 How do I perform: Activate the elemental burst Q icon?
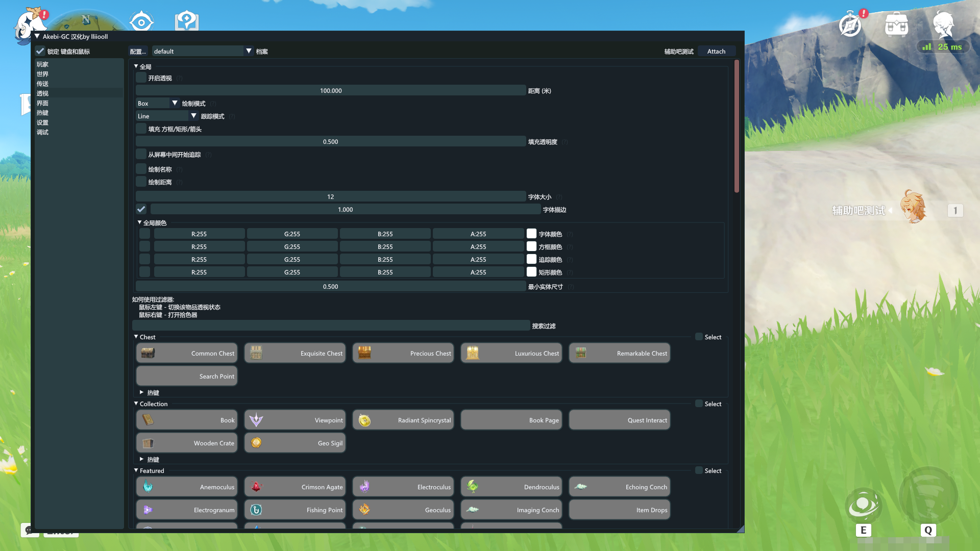coord(928,496)
